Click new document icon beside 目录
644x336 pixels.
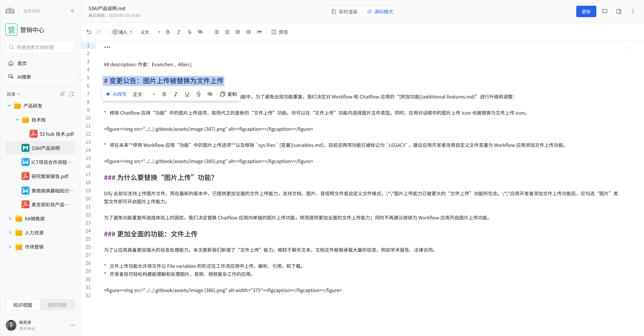(72, 94)
